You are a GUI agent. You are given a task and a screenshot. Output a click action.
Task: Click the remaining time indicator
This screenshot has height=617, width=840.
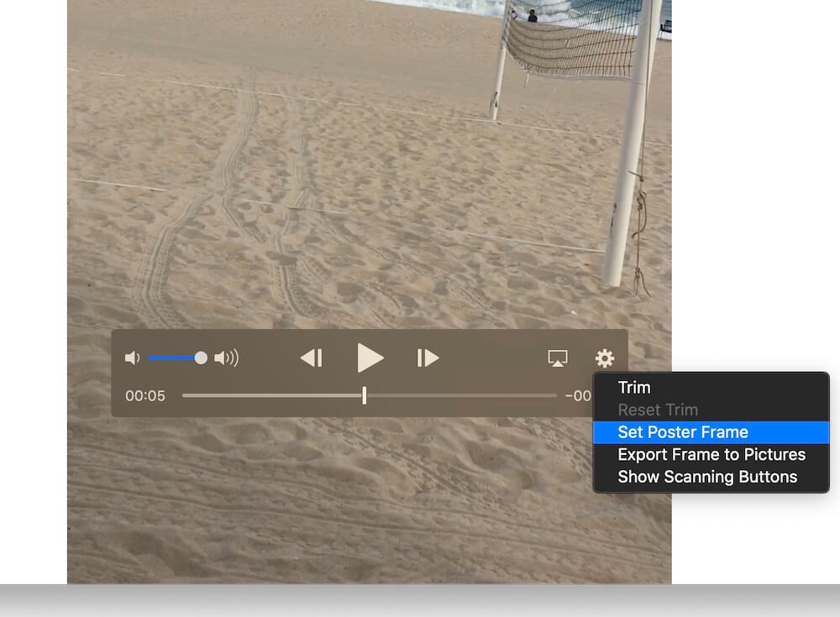[x=578, y=395]
